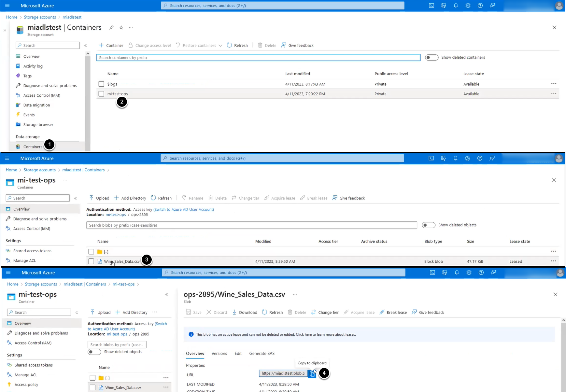Screen dimensions: 566x392
Task: Toggle Show deleted objects beside the wide blob search
Action: coord(429,225)
